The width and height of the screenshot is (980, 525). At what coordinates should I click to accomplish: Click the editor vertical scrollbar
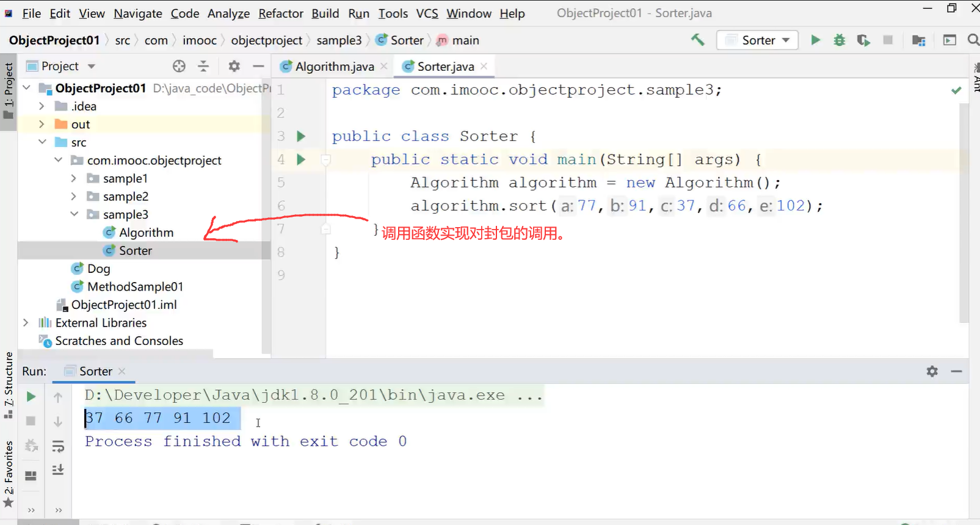click(x=964, y=212)
